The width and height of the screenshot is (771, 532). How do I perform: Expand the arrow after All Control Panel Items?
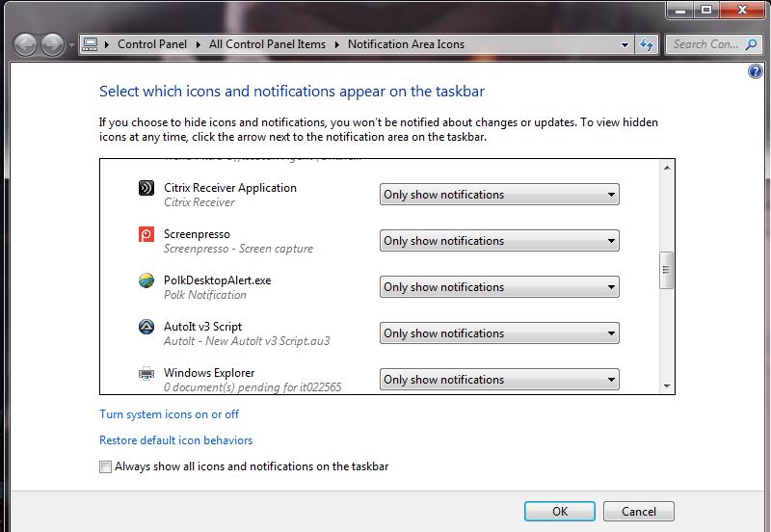pyautogui.click(x=337, y=44)
